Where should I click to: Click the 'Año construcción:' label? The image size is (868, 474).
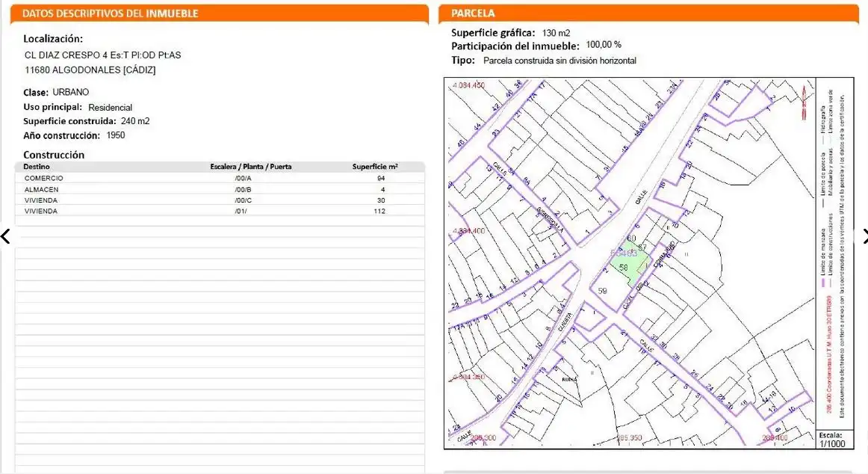(61, 135)
